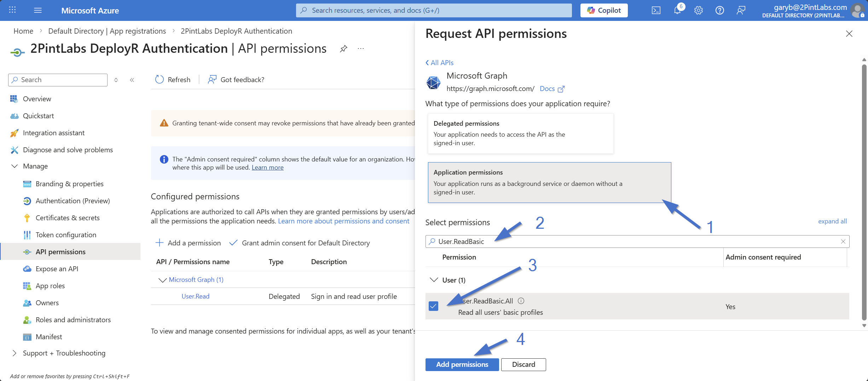Show info for User.ReadBasic.All permission
The image size is (868, 381).
pyautogui.click(x=521, y=301)
